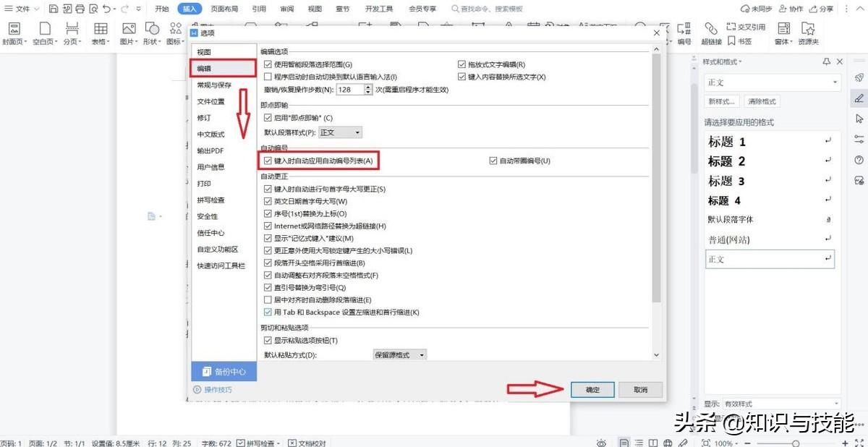Insert a table via the 表格 icon

pyautogui.click(x=101, y=27)
